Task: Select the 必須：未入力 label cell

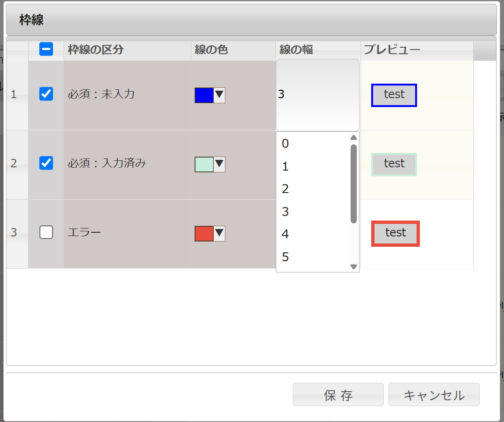Action: (127, 95)
